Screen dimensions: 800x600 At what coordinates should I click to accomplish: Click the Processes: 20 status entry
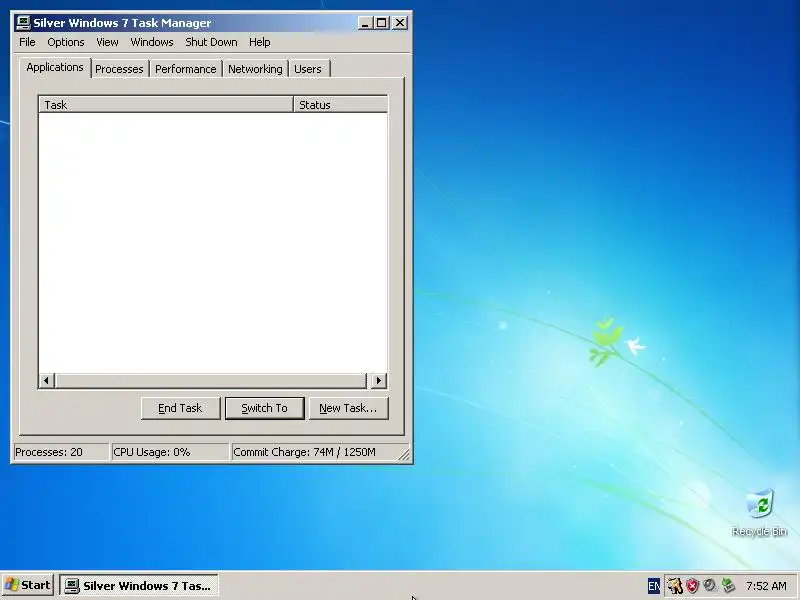[61, 452]
